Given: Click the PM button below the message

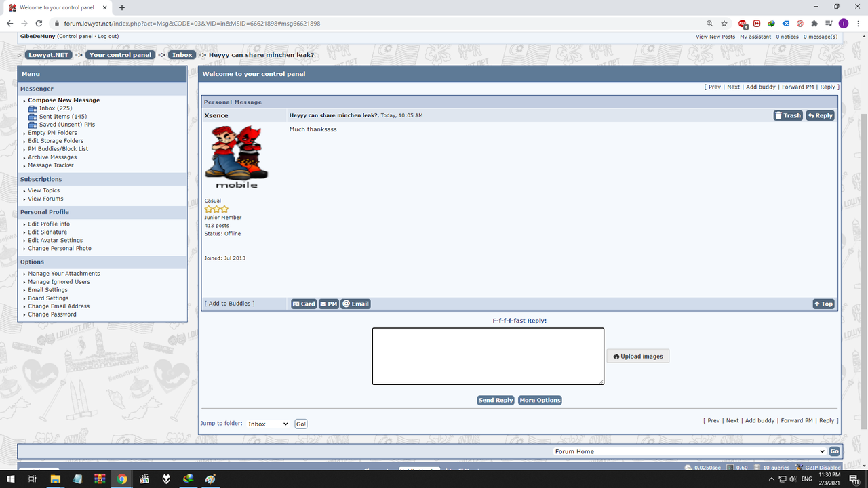Looking at the screenshot, I should 328,304.
